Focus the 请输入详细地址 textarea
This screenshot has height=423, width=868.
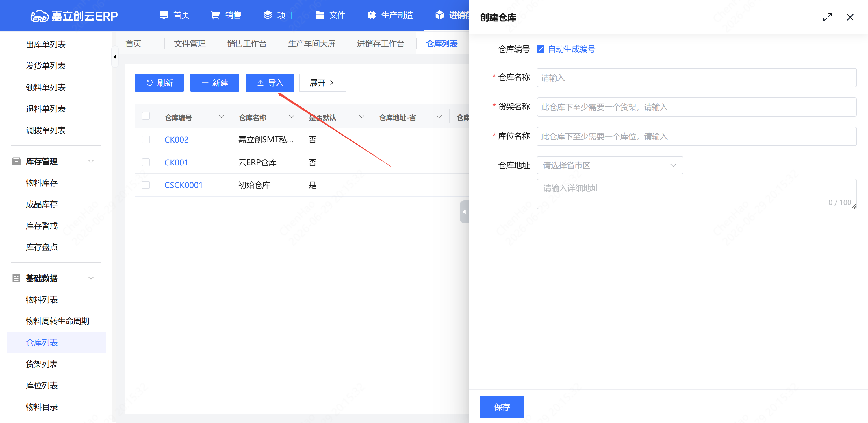pos(696,194)
